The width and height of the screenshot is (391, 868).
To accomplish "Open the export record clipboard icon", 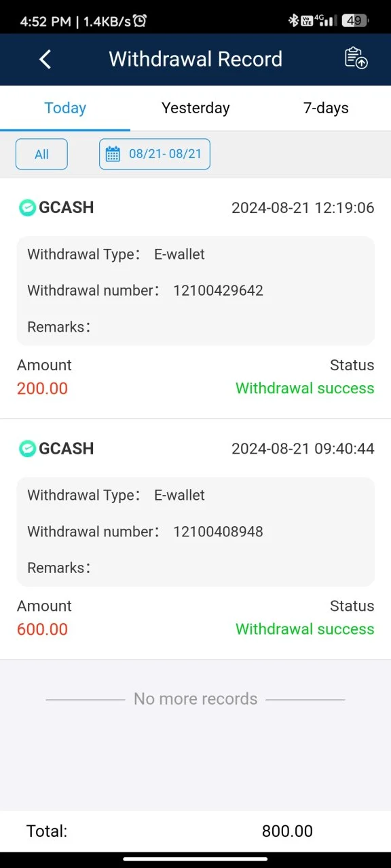I will coord(356,58).
